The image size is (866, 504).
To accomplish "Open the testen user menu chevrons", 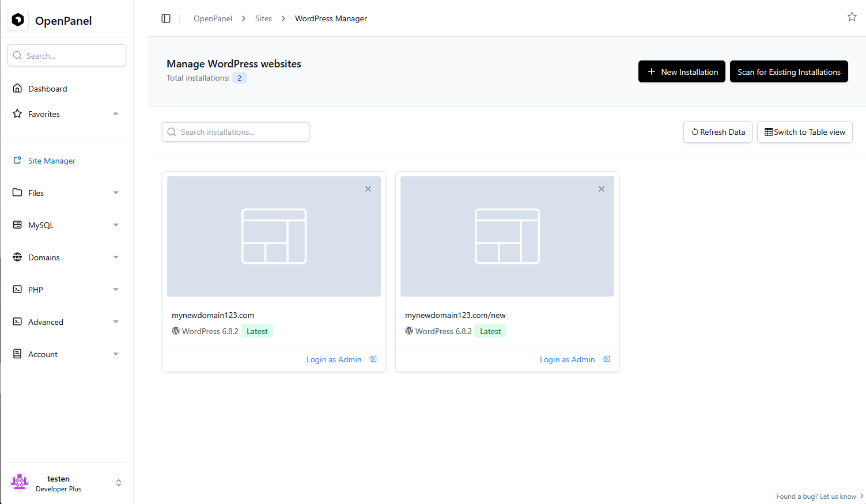I will coord(119,483).
